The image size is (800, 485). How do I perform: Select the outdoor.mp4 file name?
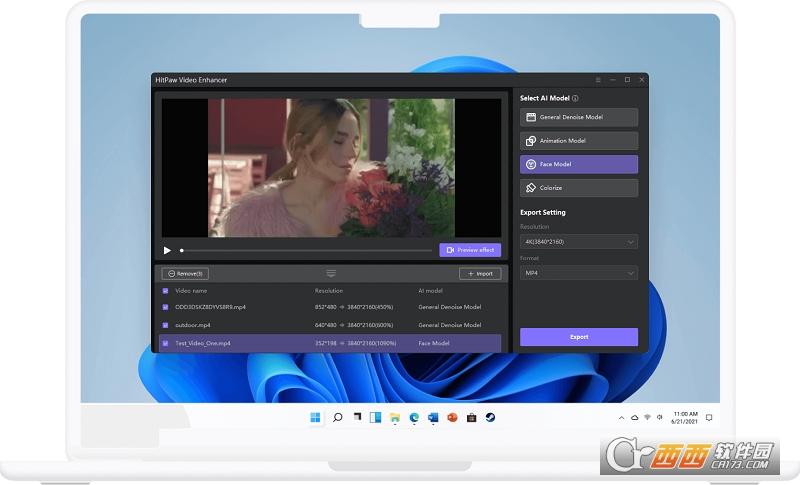(192, 325)
